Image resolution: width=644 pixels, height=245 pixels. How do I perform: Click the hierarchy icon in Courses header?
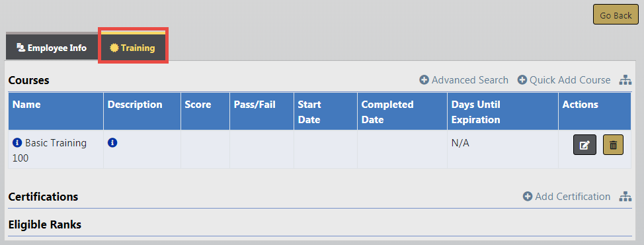[625, 80]
